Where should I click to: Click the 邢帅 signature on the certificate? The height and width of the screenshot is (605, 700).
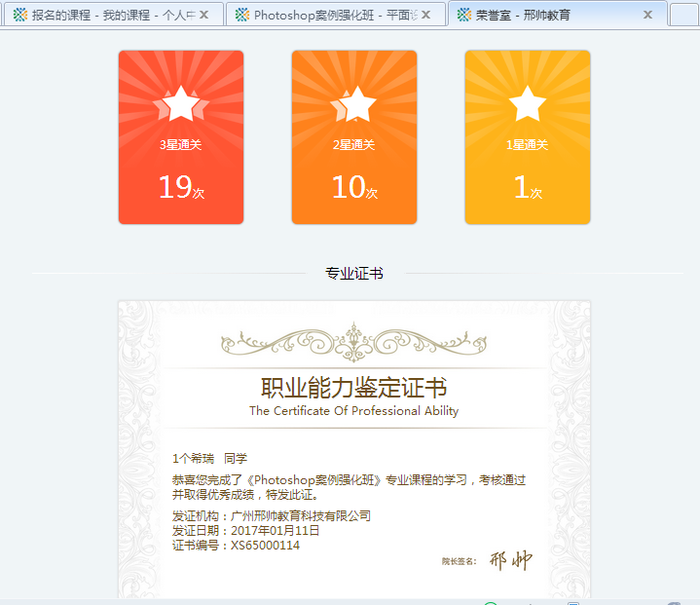coord(510,560)
